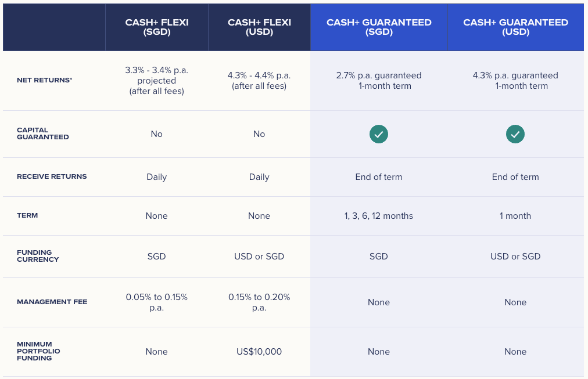Click the Management Fee row label
The image size is (588, 379).
52,302
